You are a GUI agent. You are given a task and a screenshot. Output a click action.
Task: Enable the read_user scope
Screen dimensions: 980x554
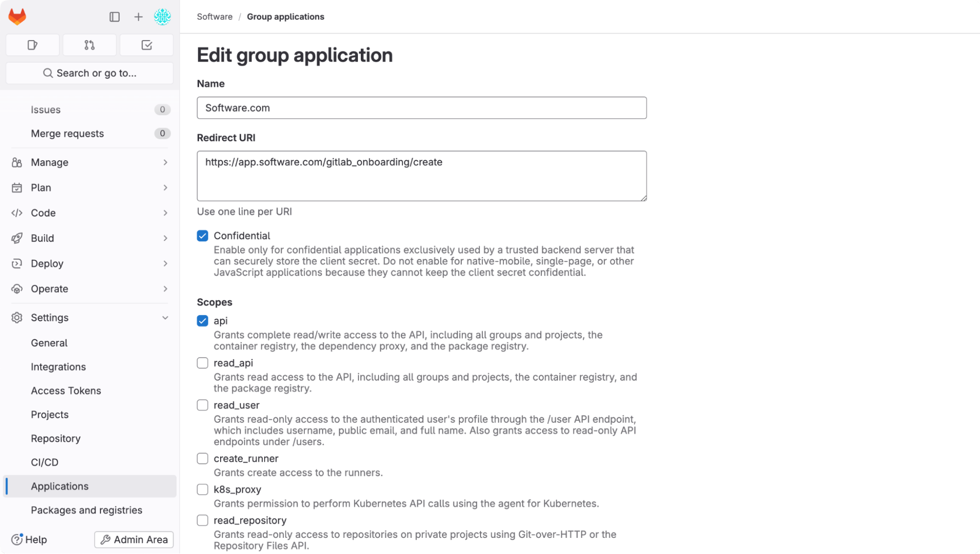coord(202,405)
